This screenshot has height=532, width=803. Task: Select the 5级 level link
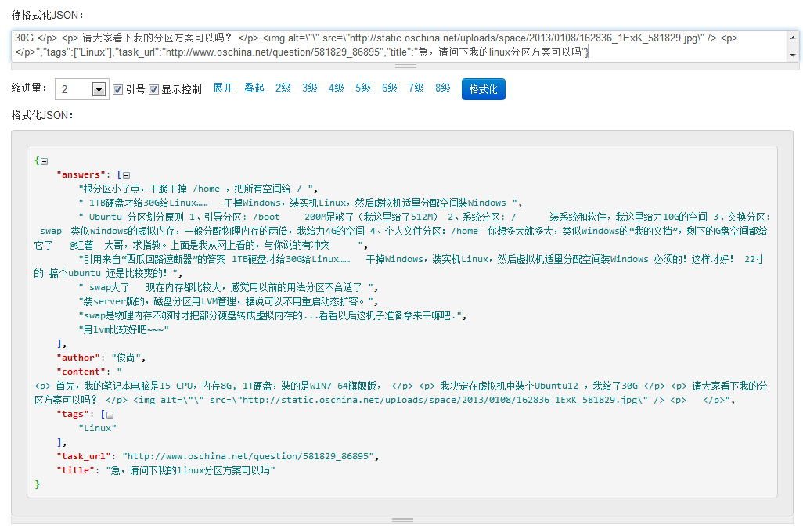363,88
